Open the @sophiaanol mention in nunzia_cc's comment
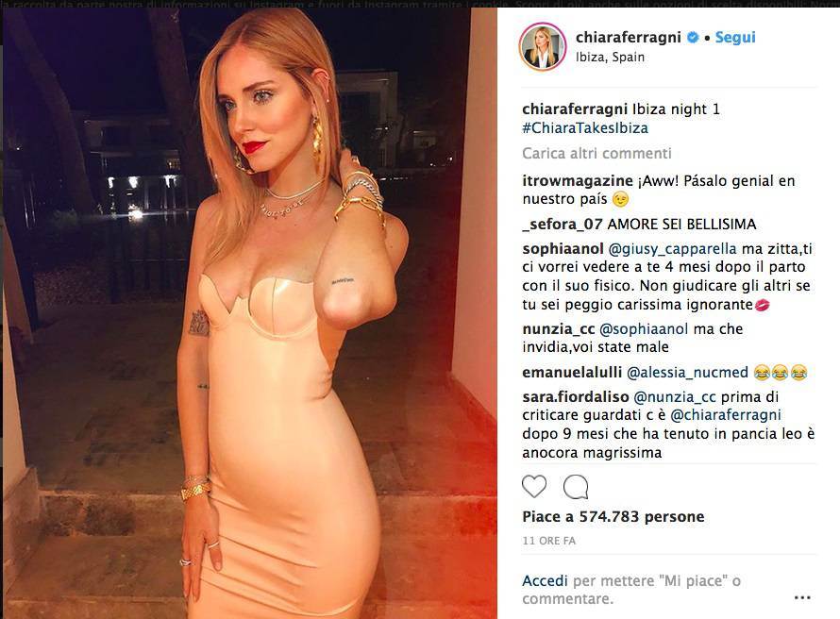 (x=644, y=328)
